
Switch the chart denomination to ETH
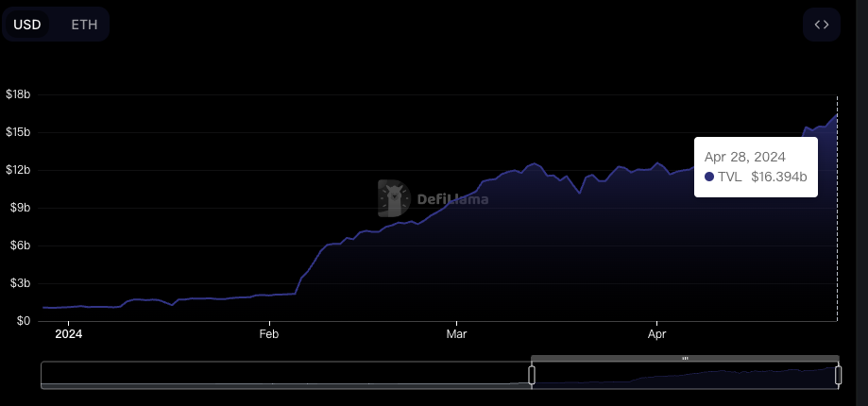pyautogui.click(x=84, y=25)
